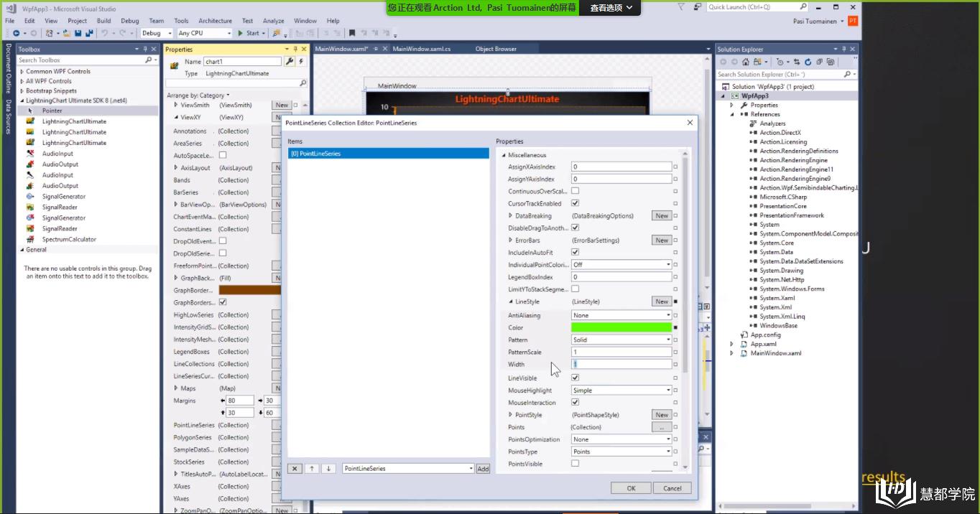
Task: Toggle the DisableDragToAnother checkbox
Action: pyautogui.click(x=575, y=228)
